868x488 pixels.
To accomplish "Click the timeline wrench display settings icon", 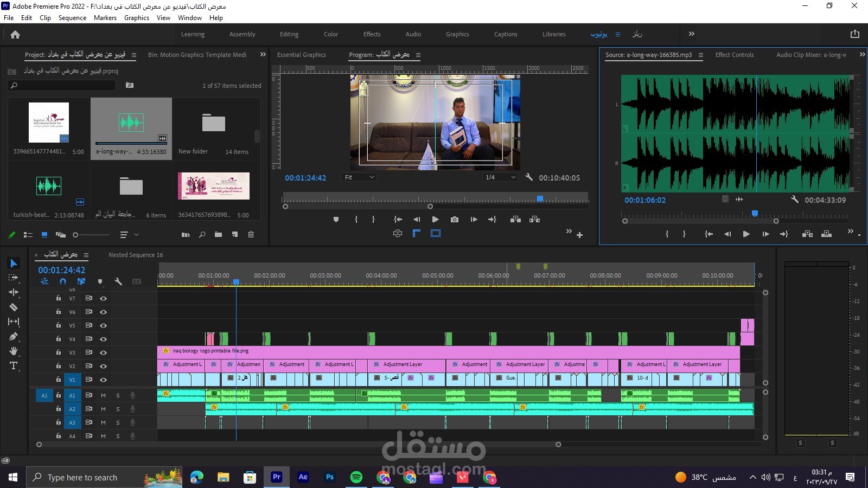I will point(118,281).
